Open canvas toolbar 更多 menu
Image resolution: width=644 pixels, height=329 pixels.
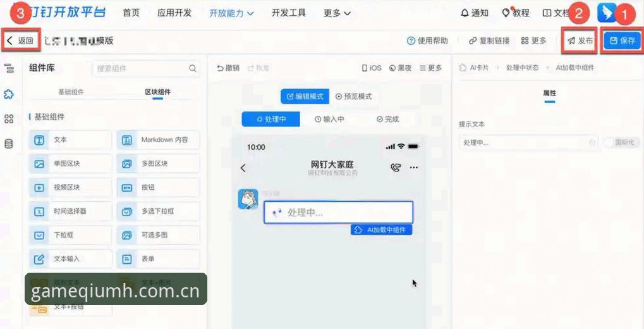point(431,68)
